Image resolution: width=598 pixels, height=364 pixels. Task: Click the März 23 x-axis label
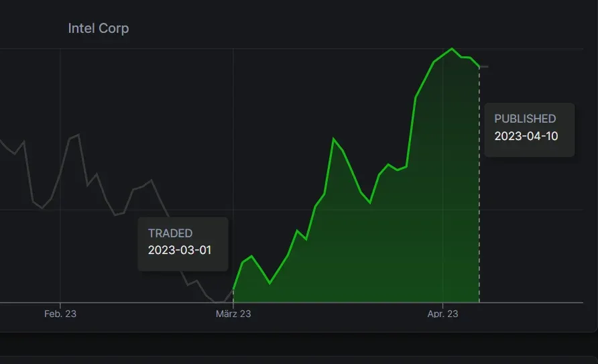[233, 314]
